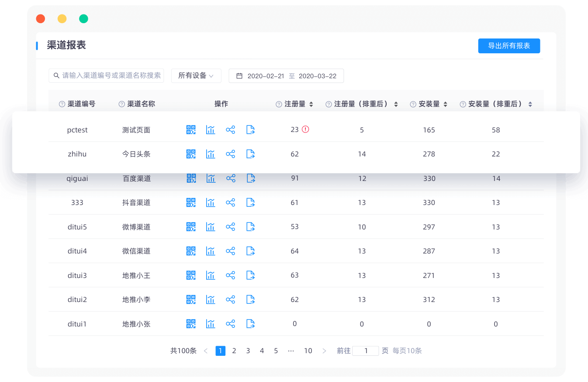Click start date 2020-02-21

pyautogui.click(x=266, y=76)
